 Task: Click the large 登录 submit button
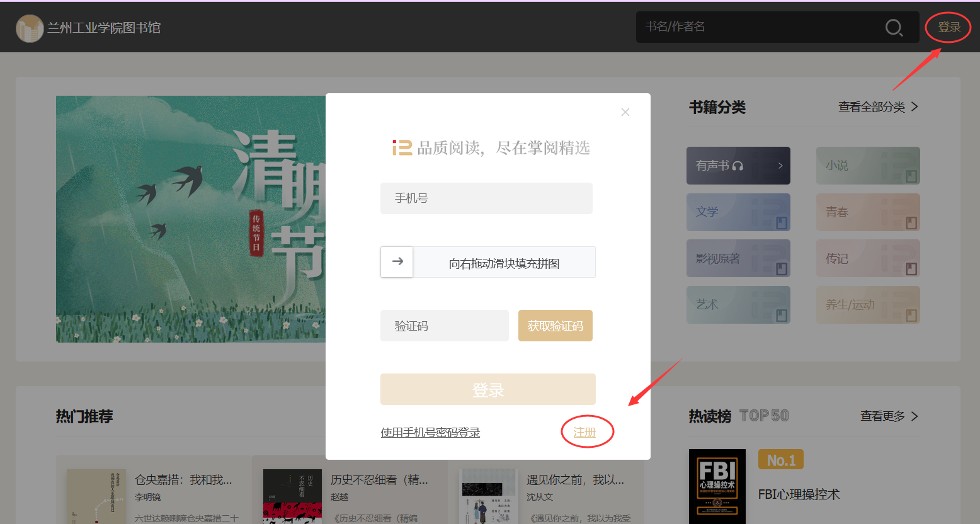pyautogui.click(x=487, y=390)
